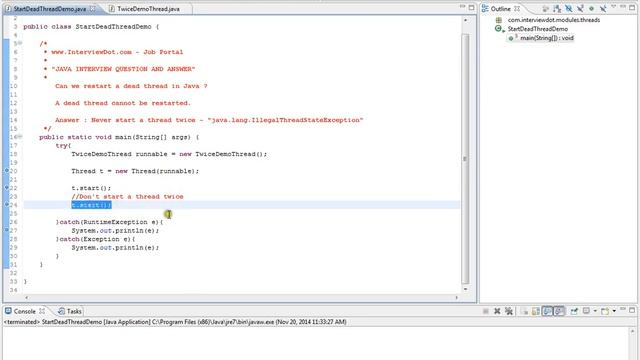The height and width of the screenshot is (360, 640).
Task: Click the ruler marker on line 20
Action: pyautogui.click(x=7, y=171)
